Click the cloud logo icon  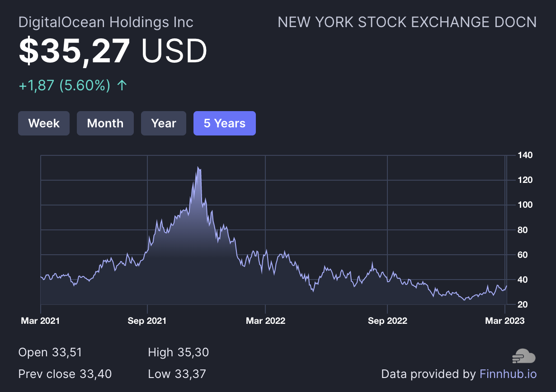524,356
